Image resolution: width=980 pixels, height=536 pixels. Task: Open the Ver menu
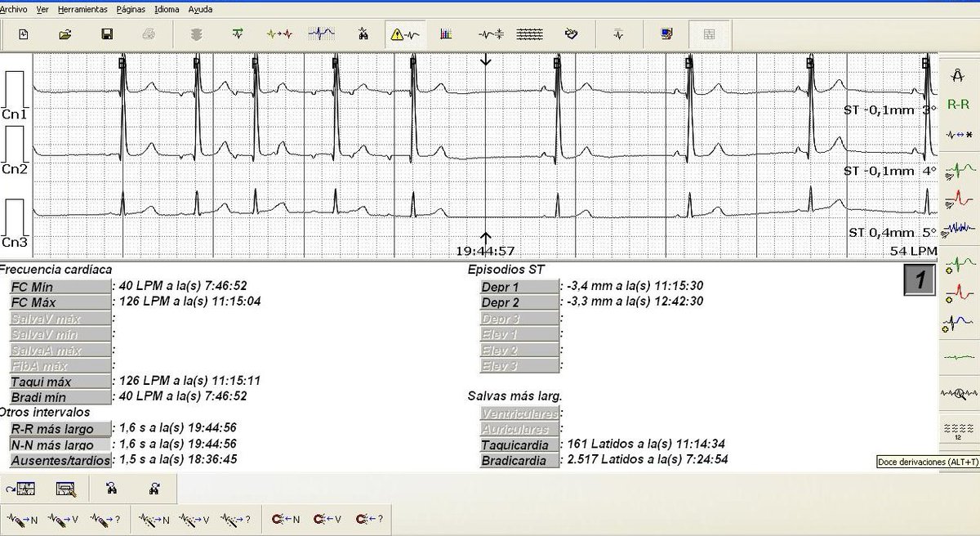(x=42, y=10)
